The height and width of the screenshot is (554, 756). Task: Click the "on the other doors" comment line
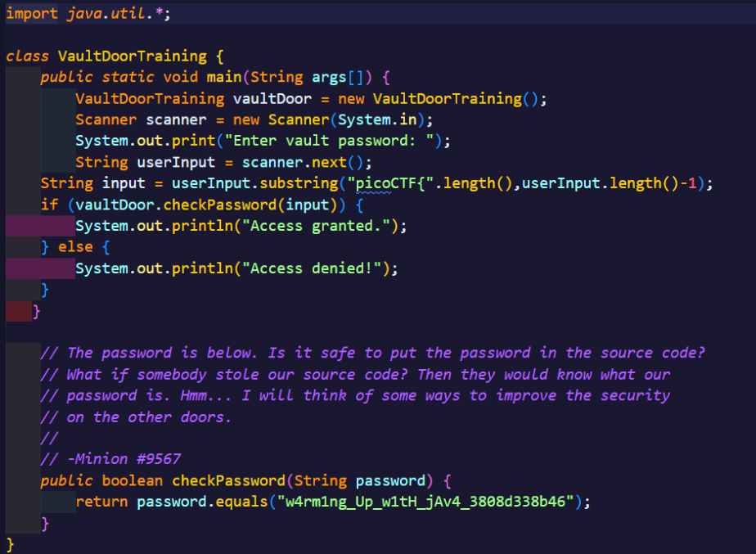[x=136, y=417]
